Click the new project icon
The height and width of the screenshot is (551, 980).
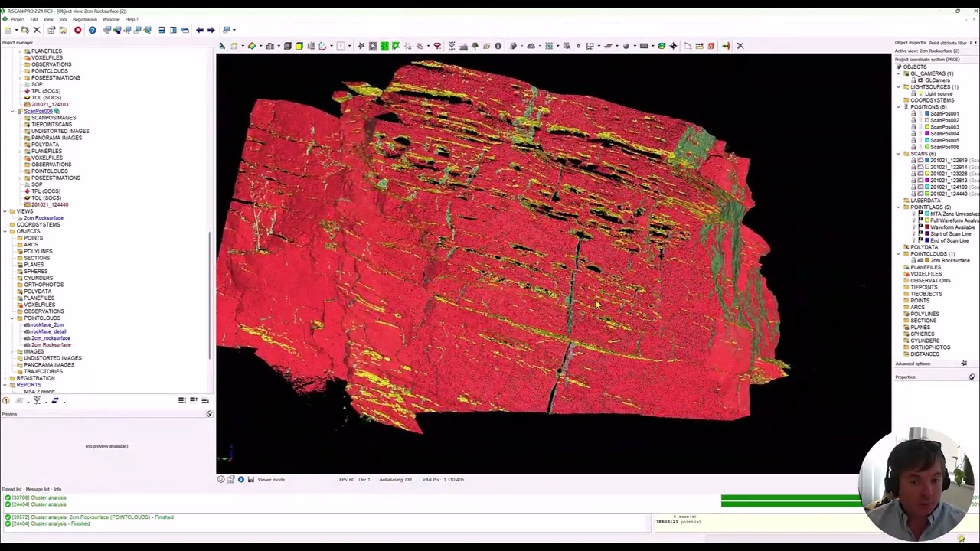(8, 30)
